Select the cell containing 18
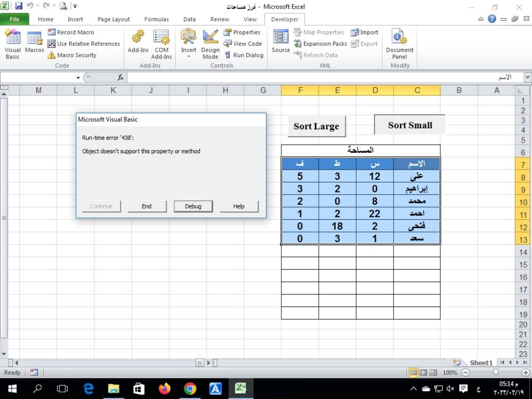 click(337, 226)
